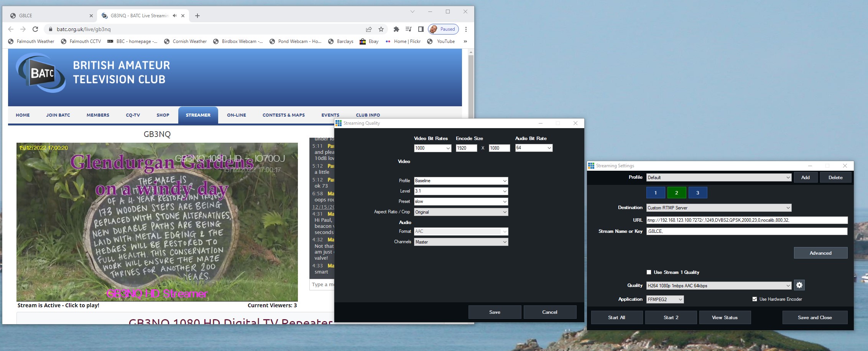Click the Delete profile button
The width and height of the screenshot is (868, 351).
(x=835, y=177)
